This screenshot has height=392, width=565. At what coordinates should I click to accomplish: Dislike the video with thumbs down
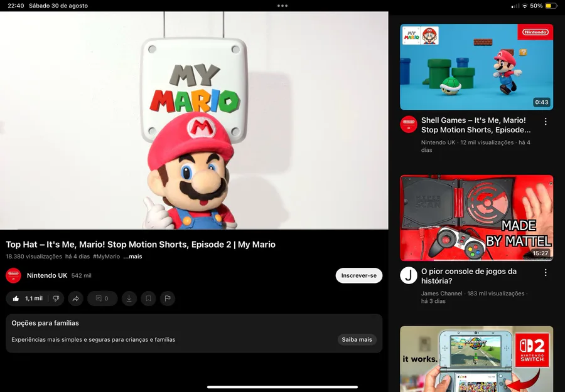pos(56,299)
